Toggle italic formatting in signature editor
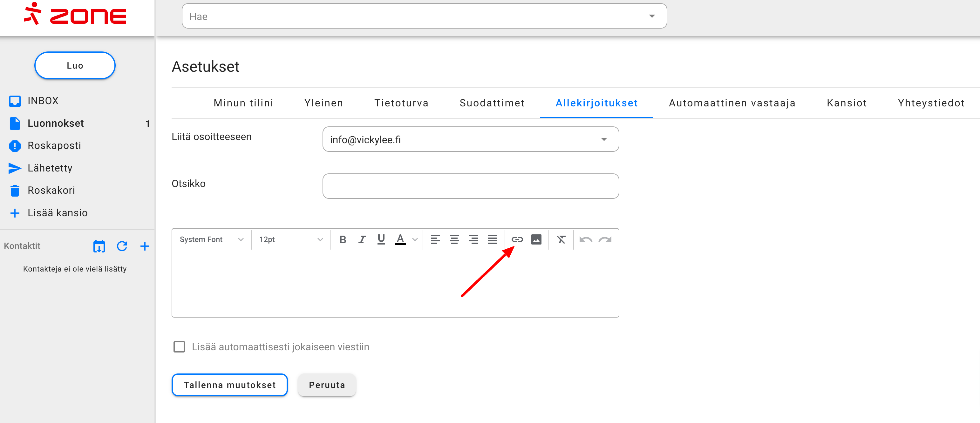Image resolution: width=980 pixels, height=423 pixels. [362, 239]
